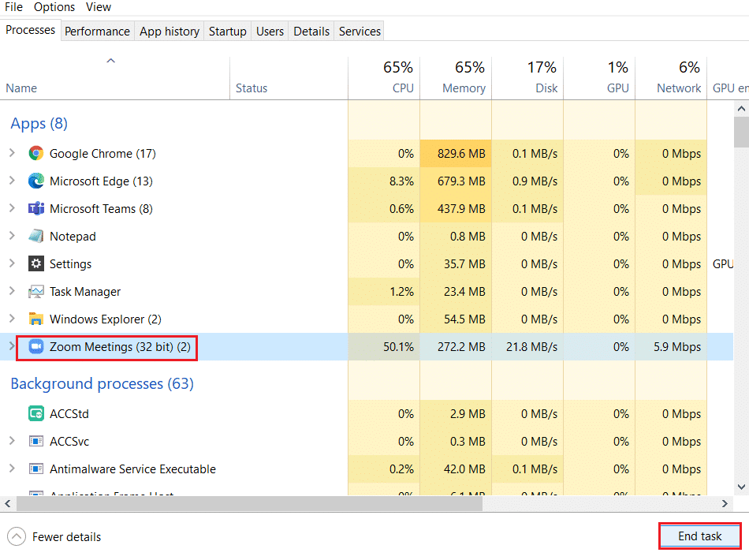
Task: Click the ACCStd process icon
Action: click(x=36, y=413)
